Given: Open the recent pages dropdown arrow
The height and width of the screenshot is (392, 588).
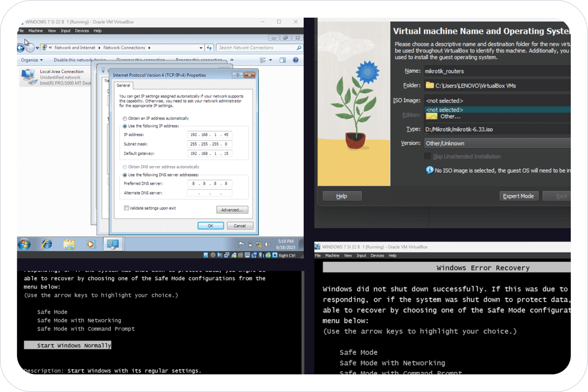Looking at the screenshot, I should point(37,48).
